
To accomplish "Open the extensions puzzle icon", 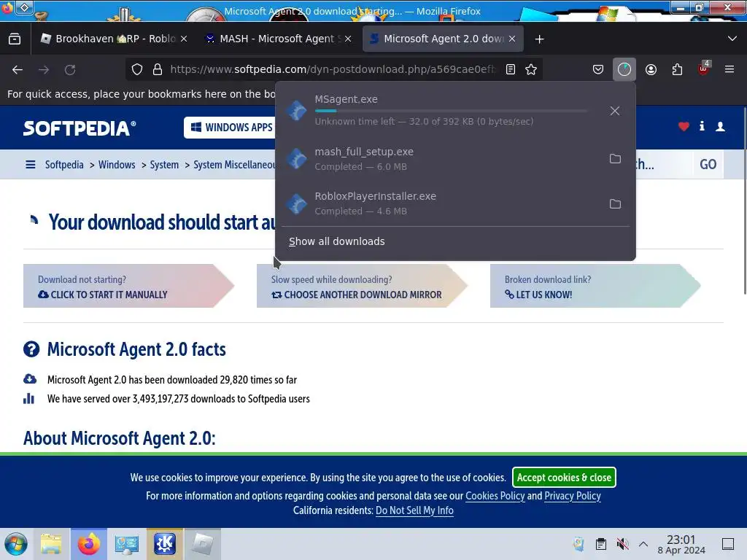I will click(x=677, y=69).
